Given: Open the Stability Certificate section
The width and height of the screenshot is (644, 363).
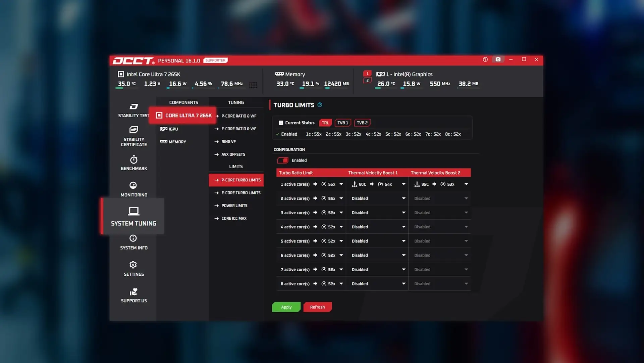Looking at the screenshot, I should 133,137.
